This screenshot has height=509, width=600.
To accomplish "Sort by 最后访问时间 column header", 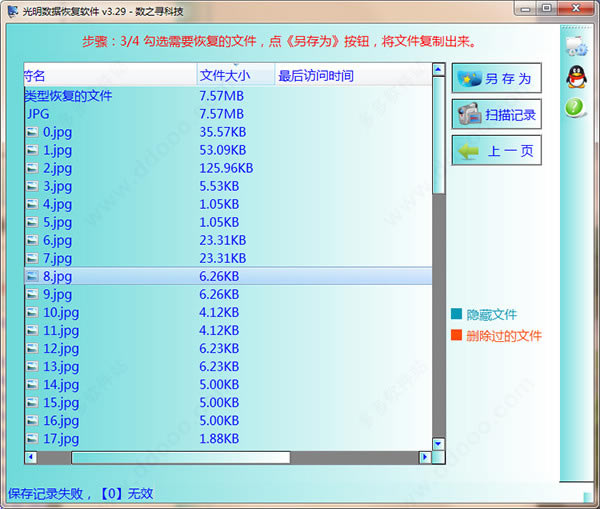I will pos(353,75).
